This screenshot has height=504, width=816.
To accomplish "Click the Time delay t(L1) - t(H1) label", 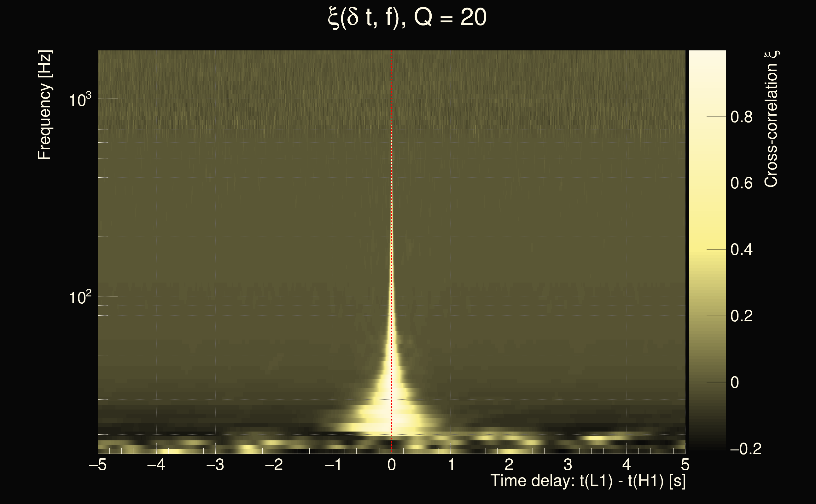I will (x=588, y=481).
